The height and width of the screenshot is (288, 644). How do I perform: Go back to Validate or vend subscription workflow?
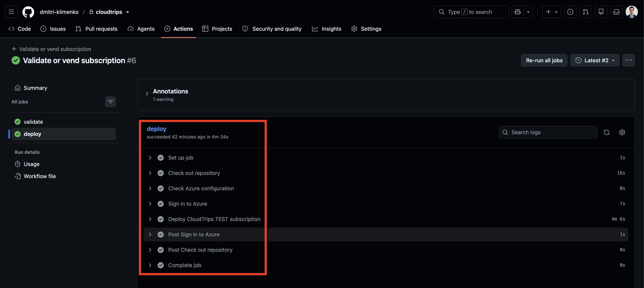52,49
